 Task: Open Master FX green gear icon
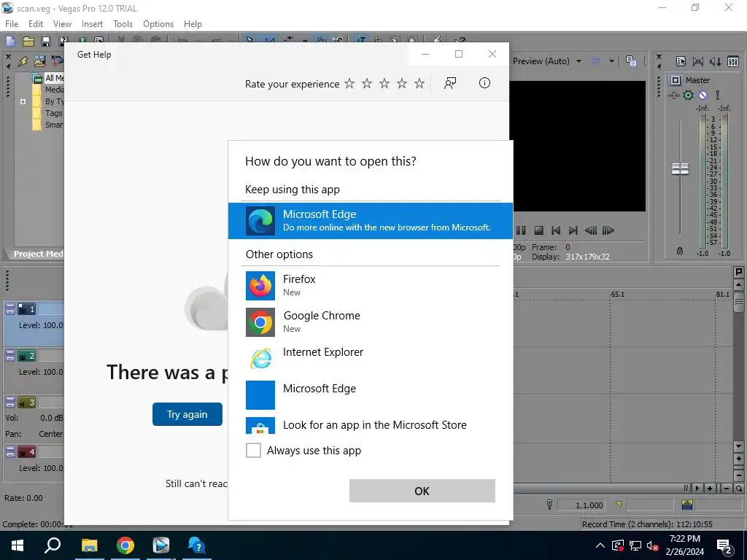point(689,96)
